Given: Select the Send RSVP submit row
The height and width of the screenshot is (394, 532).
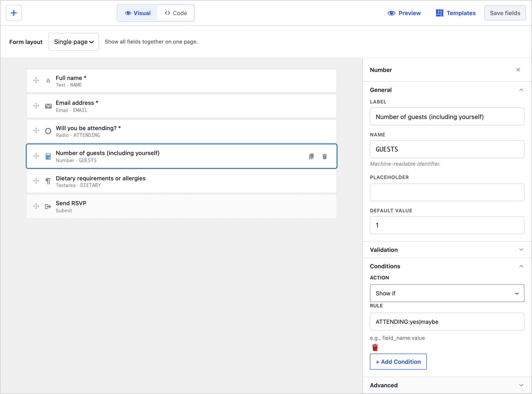Looking at the screenshot, I should (182, 206).
